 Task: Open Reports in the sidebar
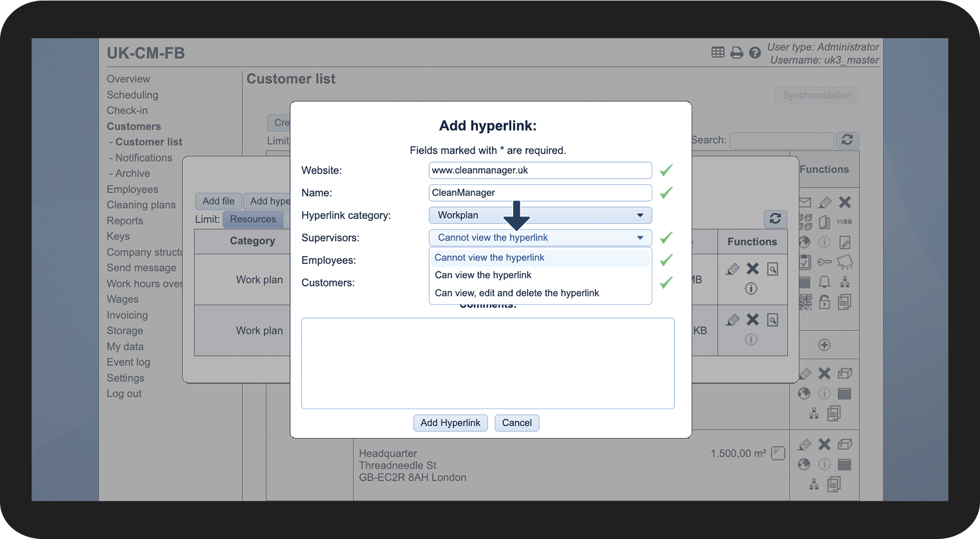point(125,221)
